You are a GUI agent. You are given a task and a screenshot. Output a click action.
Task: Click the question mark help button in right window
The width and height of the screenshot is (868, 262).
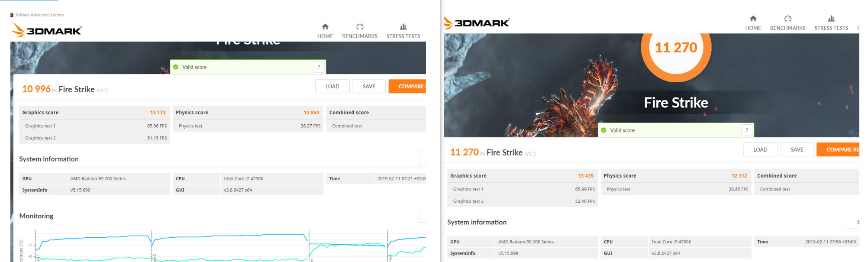(x=747, y=130)
